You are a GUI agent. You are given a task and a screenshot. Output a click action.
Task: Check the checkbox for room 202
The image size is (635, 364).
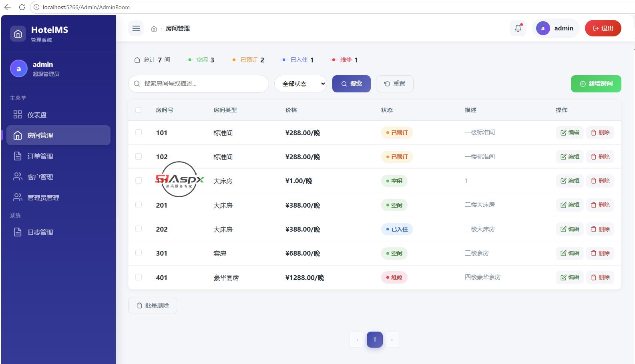pyautogui.click(x=139, y=229)
